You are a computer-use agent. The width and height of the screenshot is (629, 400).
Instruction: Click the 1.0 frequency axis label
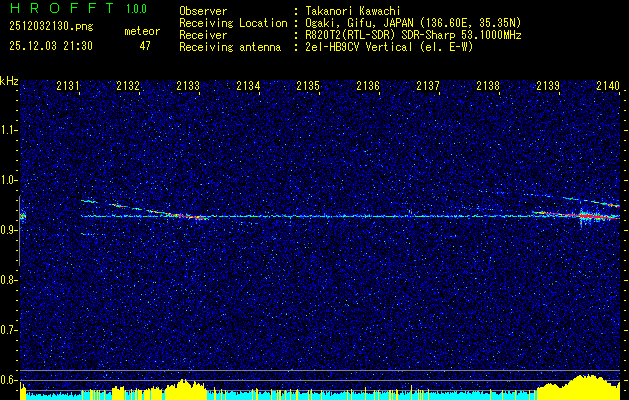[9, 180]
